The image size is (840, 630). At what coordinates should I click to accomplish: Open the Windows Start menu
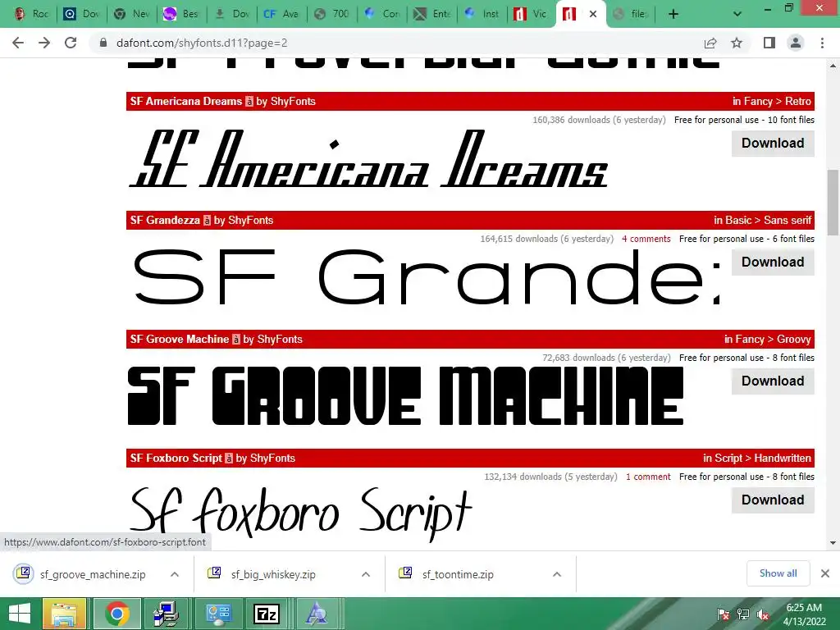point(20,614)
